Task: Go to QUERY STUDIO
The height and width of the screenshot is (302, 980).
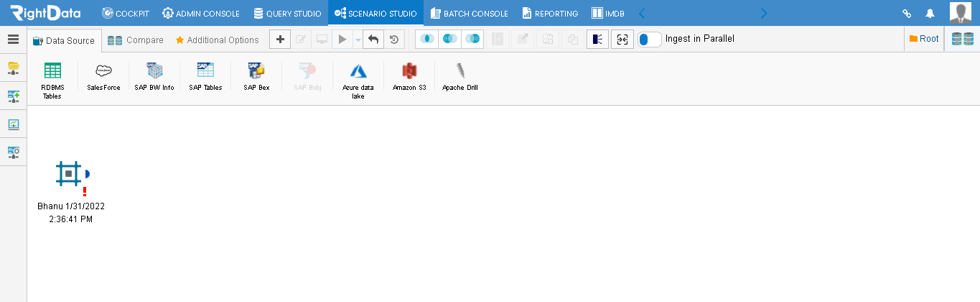Action: (287, 13)
